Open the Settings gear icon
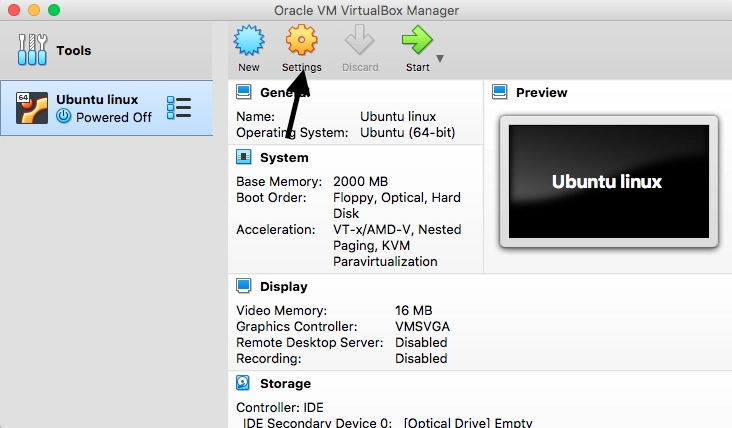 301,41
